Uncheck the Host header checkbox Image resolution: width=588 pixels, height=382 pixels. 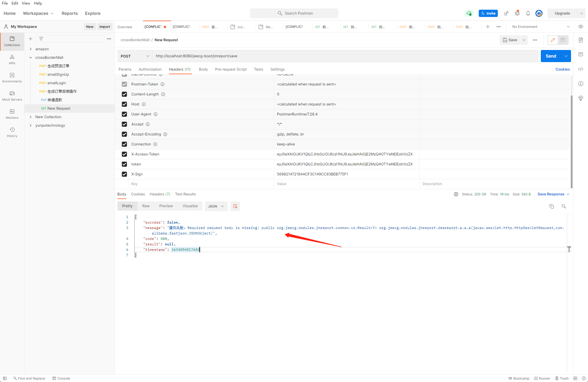point(124,104)
